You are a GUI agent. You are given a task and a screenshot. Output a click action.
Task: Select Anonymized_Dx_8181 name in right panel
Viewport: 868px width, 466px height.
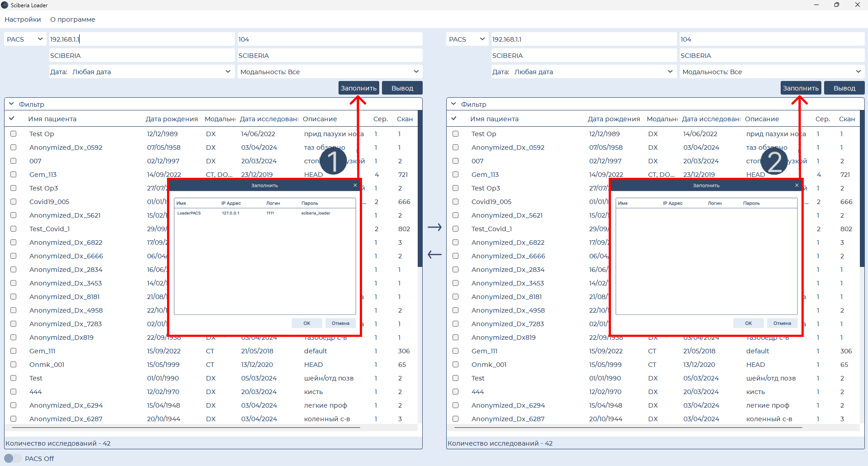click(506, 297)
